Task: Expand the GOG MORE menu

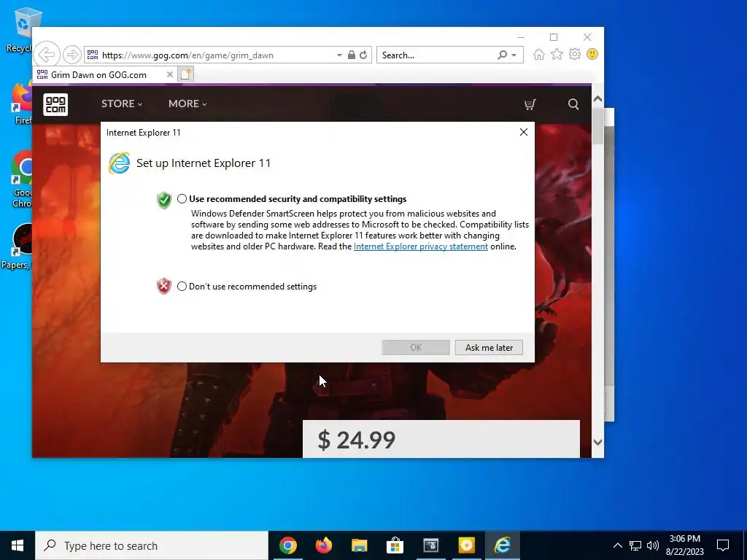Action: coord(187,104)
